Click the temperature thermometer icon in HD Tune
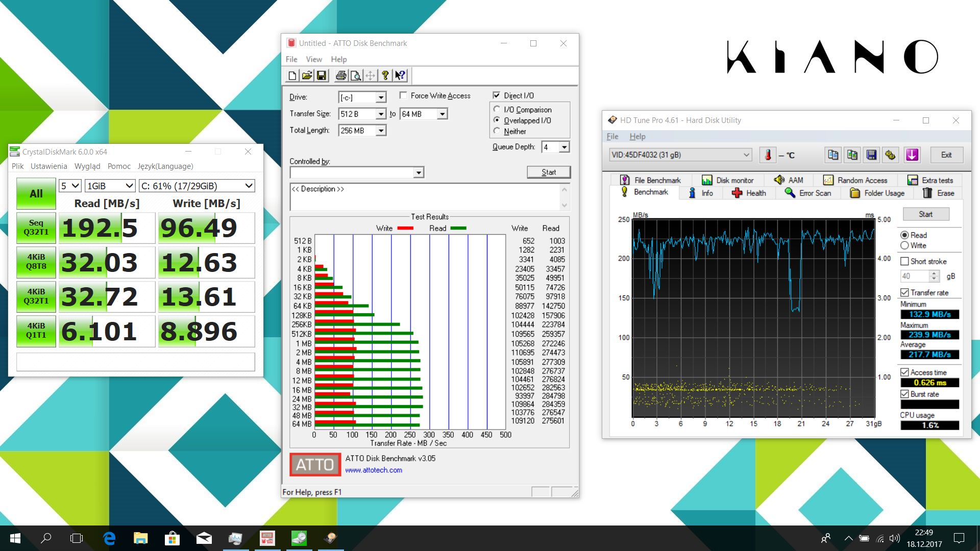Image resolution: width=980 pixels, height=551 pixels. tap(768, 155)
